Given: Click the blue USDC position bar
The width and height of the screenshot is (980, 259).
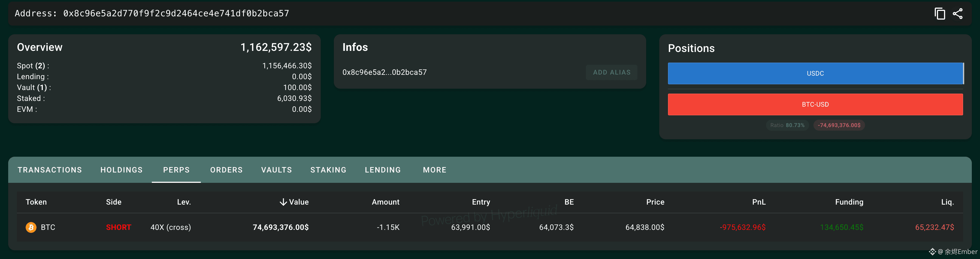Looking at the screenshot, I should 815,73.
